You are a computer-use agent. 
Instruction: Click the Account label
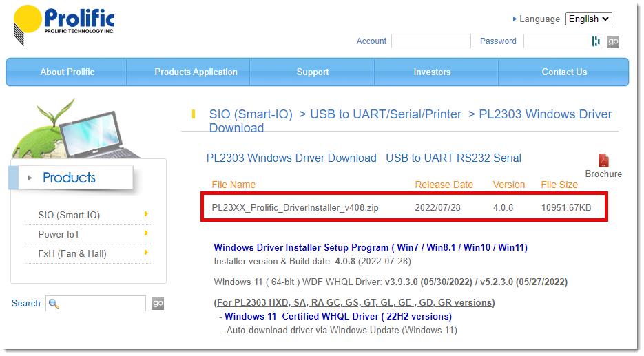point(371,41)
